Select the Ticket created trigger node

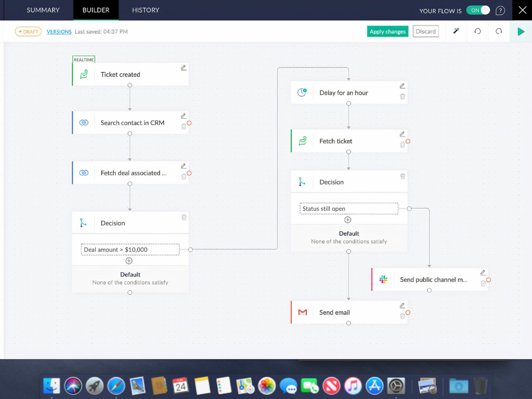point(130,74)
